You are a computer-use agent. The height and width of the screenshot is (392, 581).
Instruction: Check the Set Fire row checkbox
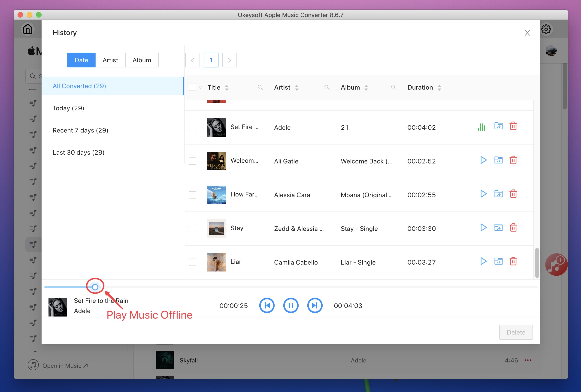coord(193,127)
